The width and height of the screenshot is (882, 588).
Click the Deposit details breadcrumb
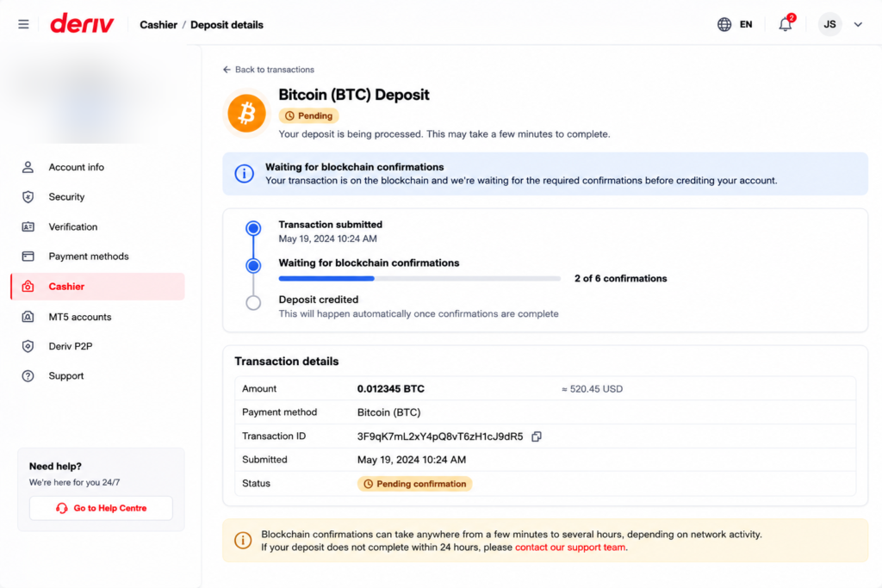click(x=227, y=25)
